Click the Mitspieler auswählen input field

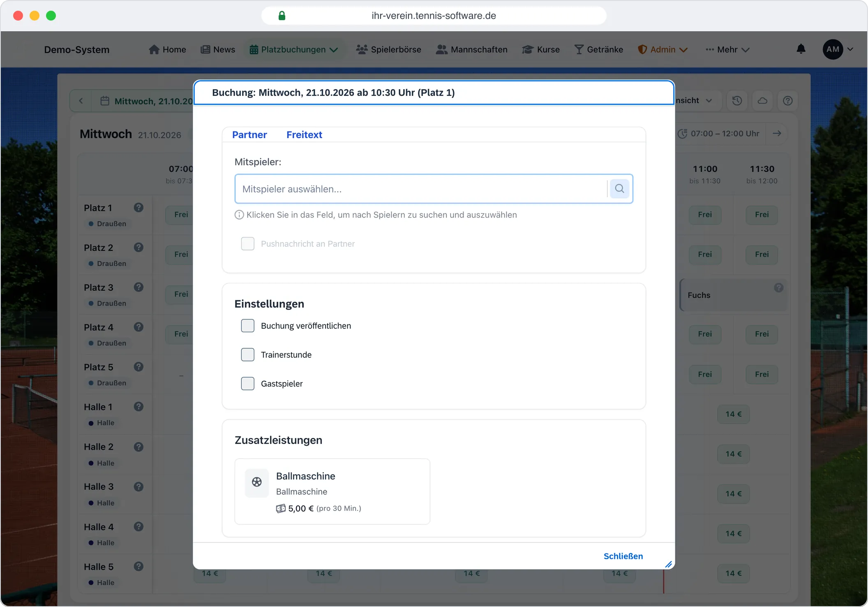coord(421,189)
